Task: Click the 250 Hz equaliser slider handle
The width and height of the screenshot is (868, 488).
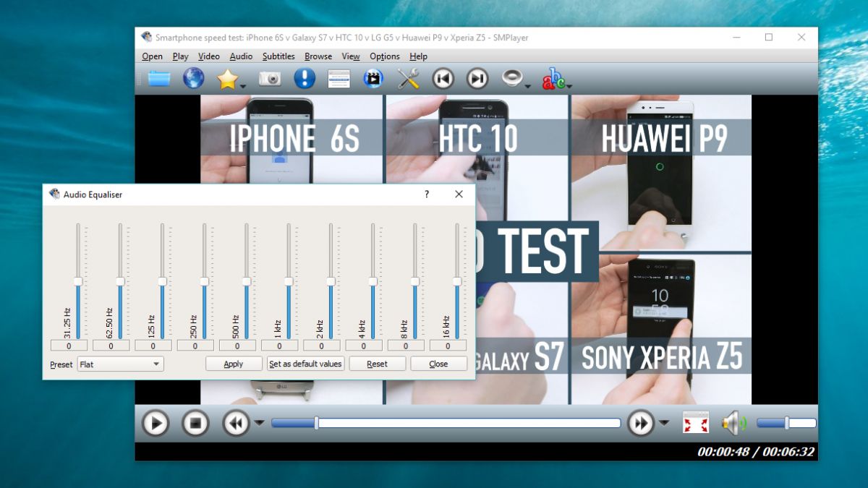Action: (x=204, y=281)
